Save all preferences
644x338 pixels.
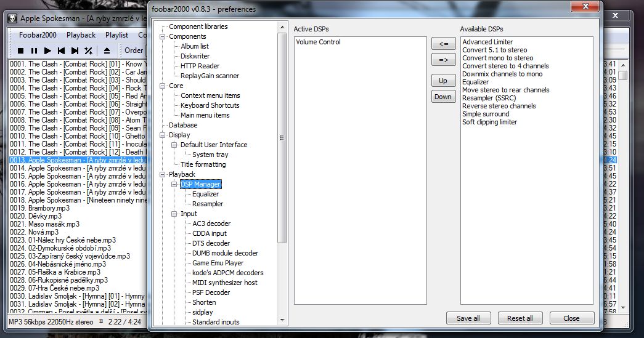click(x=468, y=318)
